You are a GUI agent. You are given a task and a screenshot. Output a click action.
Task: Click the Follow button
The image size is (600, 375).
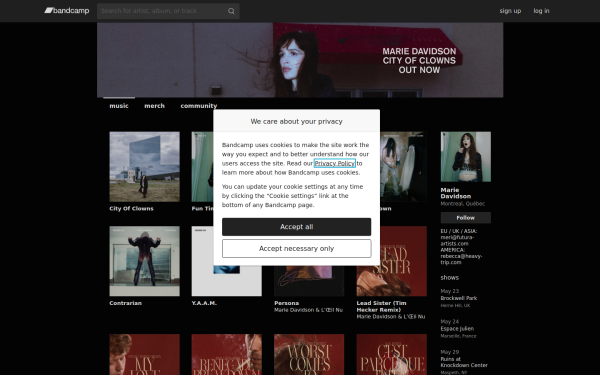[466, 218]
